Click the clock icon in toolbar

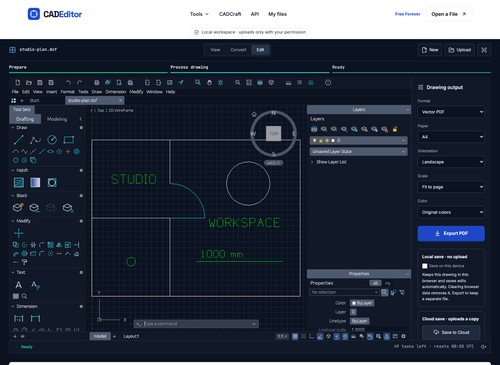[x=328, y=83]
